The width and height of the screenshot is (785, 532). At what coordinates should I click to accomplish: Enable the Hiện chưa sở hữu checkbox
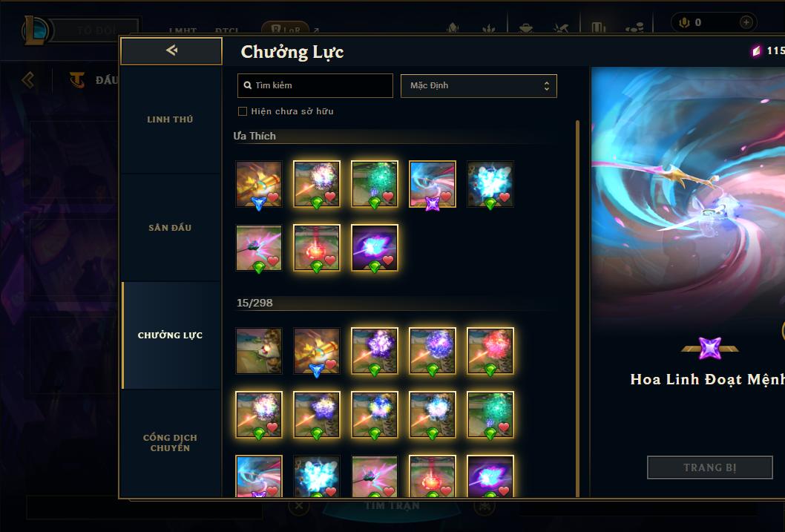point(243,111)
